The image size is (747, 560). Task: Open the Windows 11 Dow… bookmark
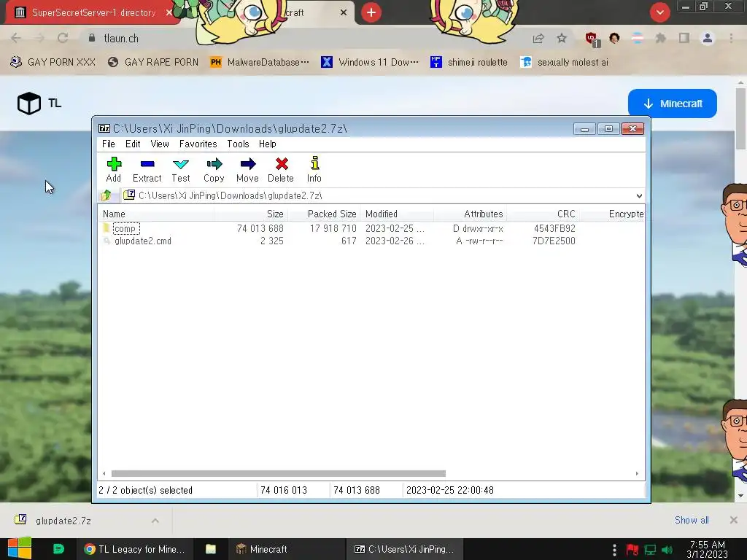tap(370, 62)
